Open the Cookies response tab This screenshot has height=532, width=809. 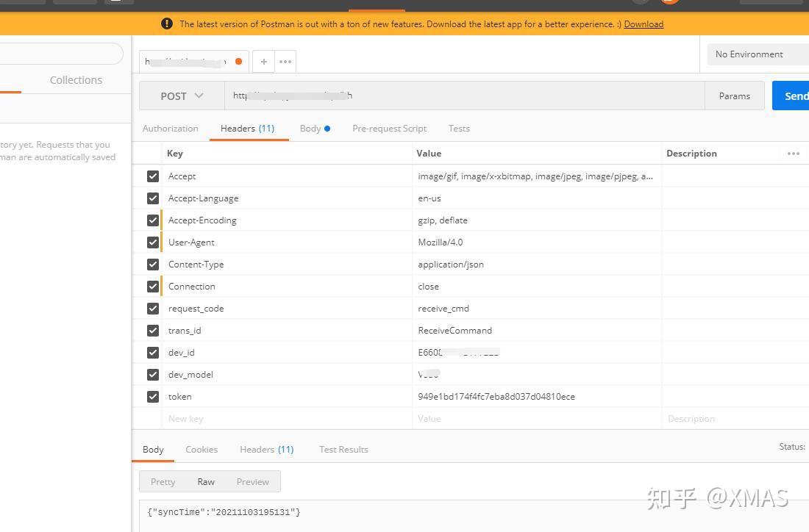pos(202,449)
